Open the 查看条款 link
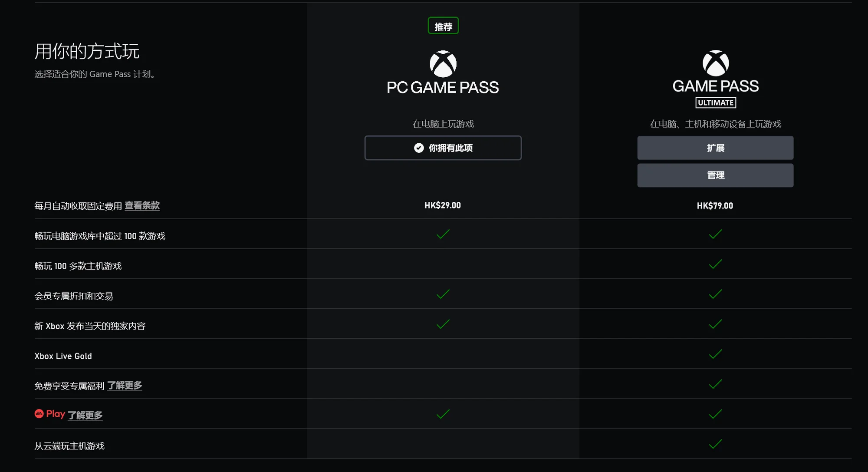Viewport: 868px width, 472px height. click(142, 205)
